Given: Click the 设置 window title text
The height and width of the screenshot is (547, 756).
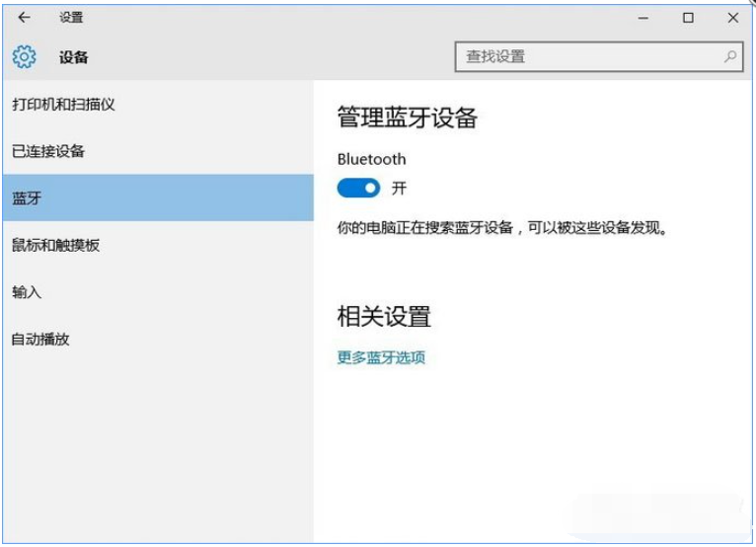Looking at the screenshot, I should [71, 18].
